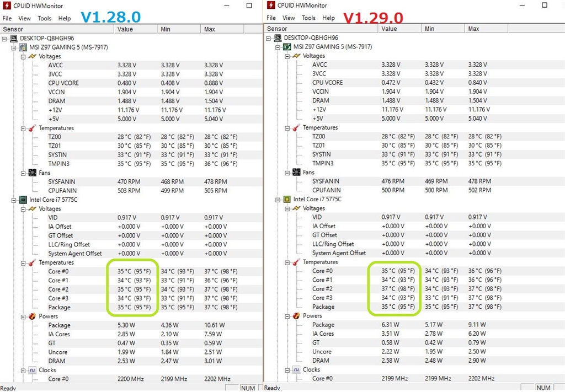Collapse Clocks group in right window
Viewport: 565px width, 392px height.
tap(287, 370)
